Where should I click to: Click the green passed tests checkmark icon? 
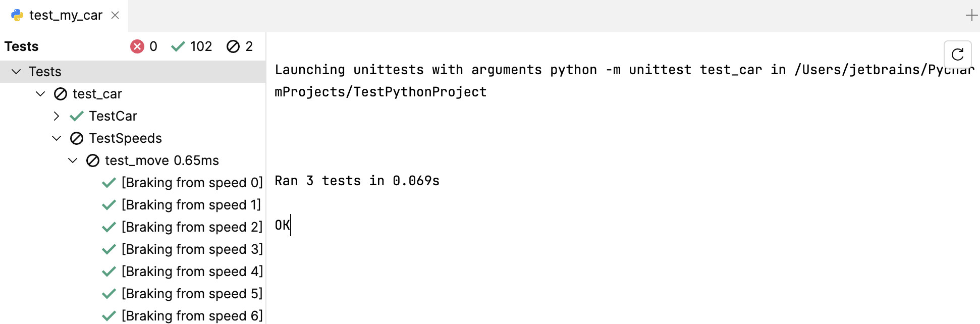pyautogui.click(x=178, y=46)
